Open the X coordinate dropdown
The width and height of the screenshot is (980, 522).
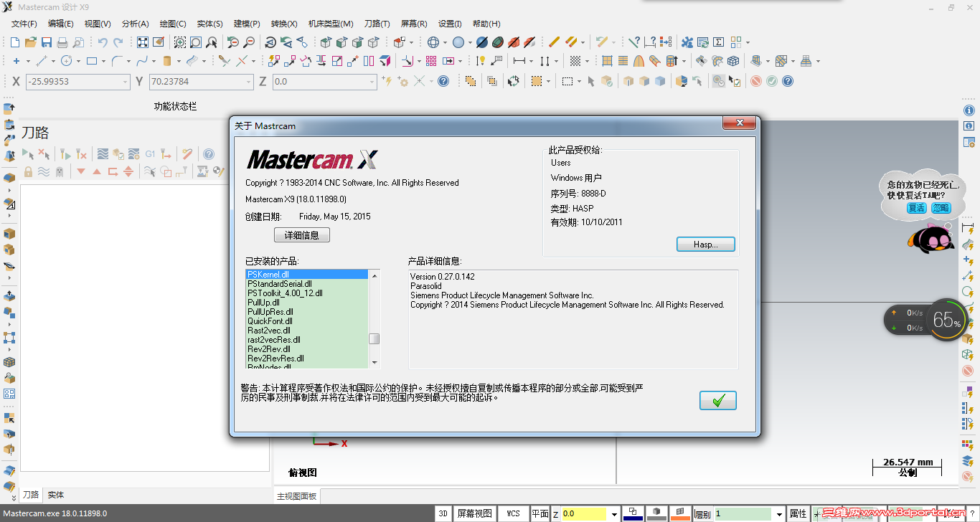click(x=125, y=82)
